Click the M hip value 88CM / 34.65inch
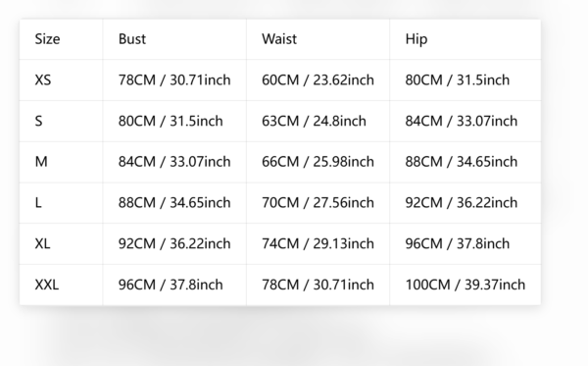 pos(462,162)
